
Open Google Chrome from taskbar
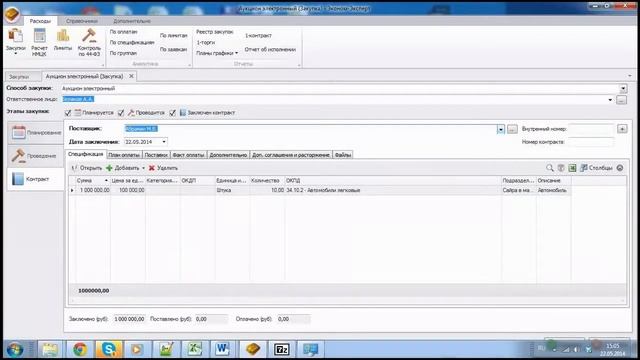(80, 349)
